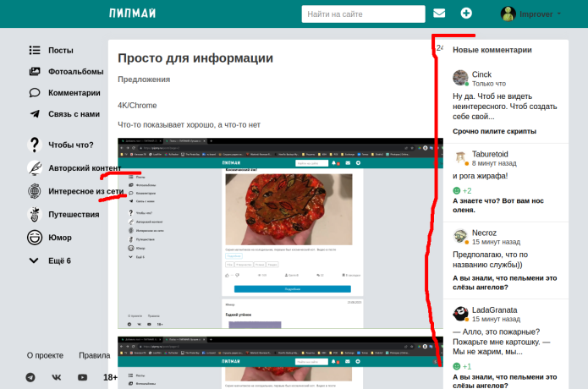Open Cinck's avatar in new comments
This screenshot has height=389, width=588.
point(460,78)
